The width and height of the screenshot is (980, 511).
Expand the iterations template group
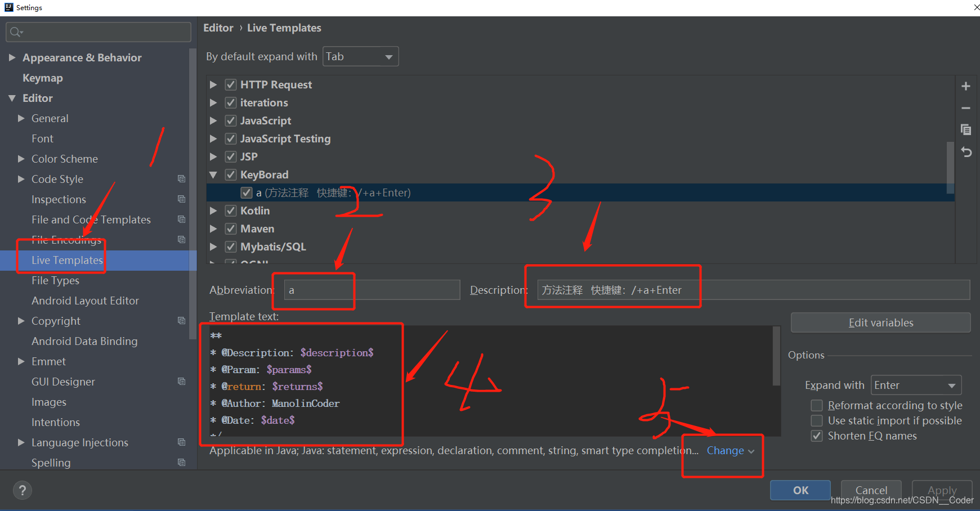[213, 102]
